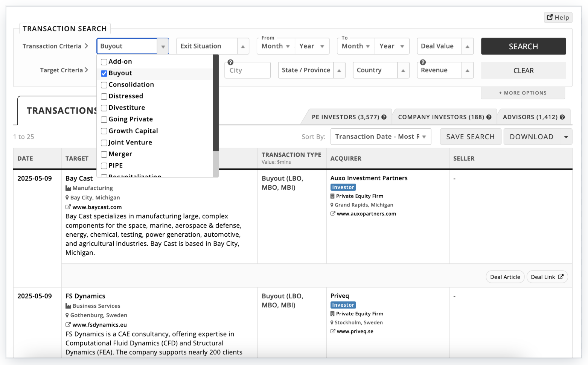Screen dimensions: 588x365
Task: Uncheck the Buyout checkbox
Action: point(104,73)
